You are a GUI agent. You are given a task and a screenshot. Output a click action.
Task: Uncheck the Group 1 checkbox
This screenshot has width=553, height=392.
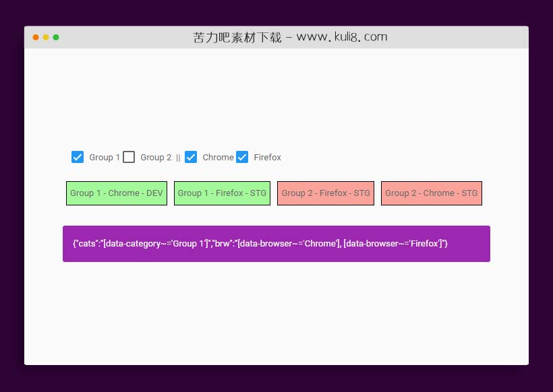click(78, 157)
